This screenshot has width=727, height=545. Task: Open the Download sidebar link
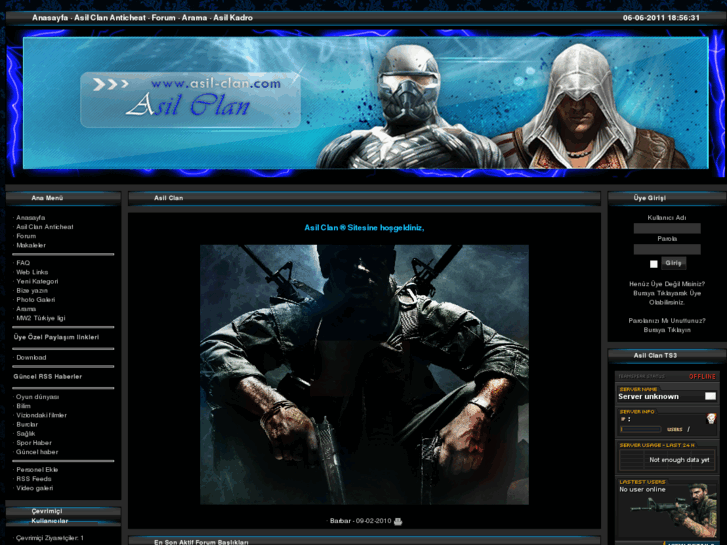[31, 358]
